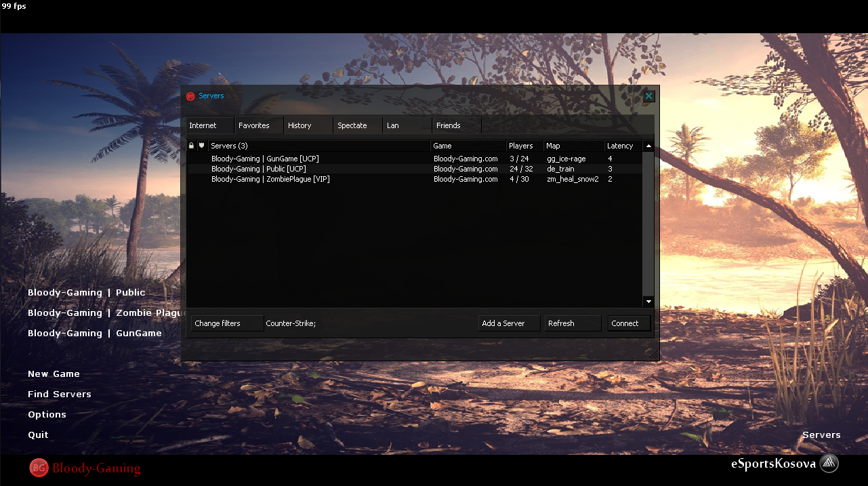This screenshot has width=868, height=486.
Task: Open the Favorites tab
Action: [x=259, y=125]
